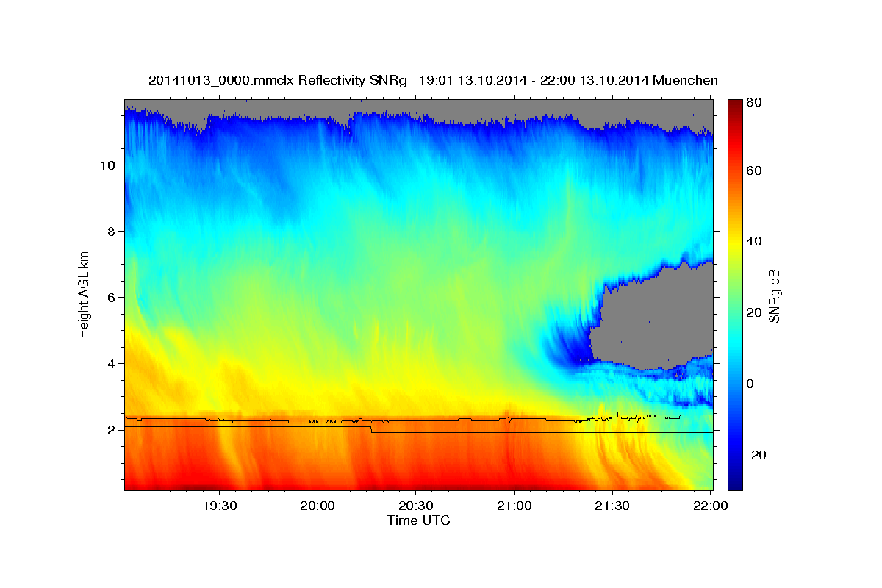Click the green middle of the colorbar
Screen dimensions: 882x588
pos(735,294)
